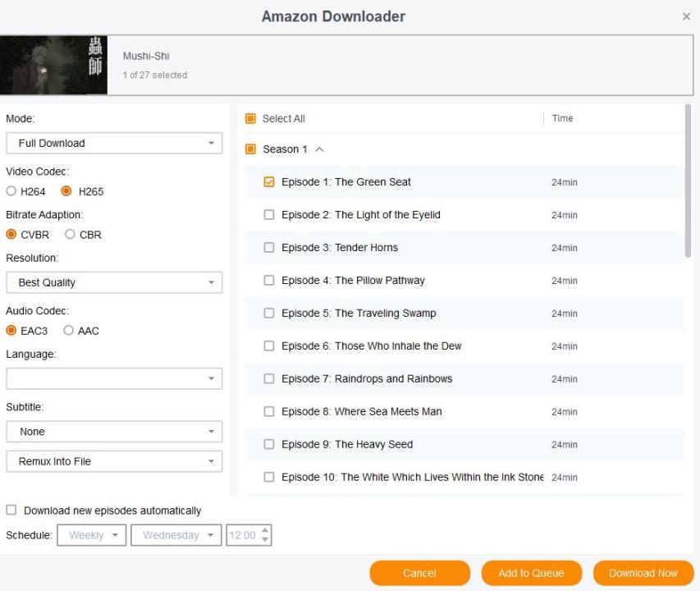Check Episode 6: Those Who Inhale the Dew

point(268,346)
